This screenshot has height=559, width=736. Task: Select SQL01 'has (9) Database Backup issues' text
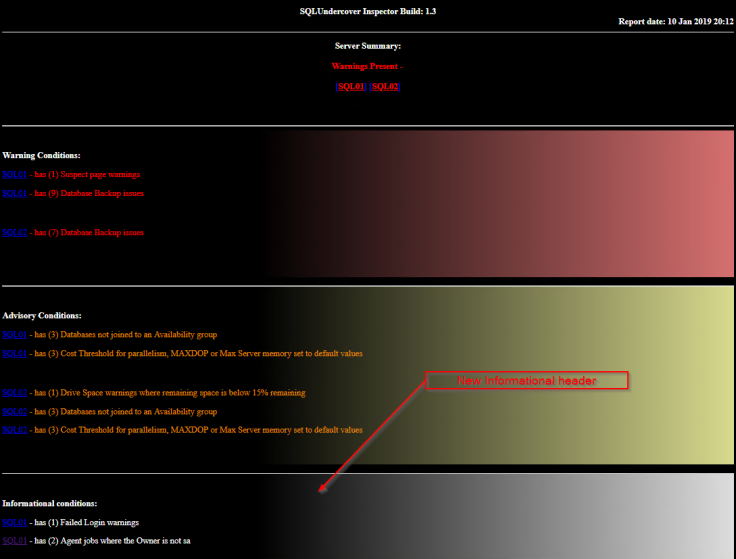(89, 193)
